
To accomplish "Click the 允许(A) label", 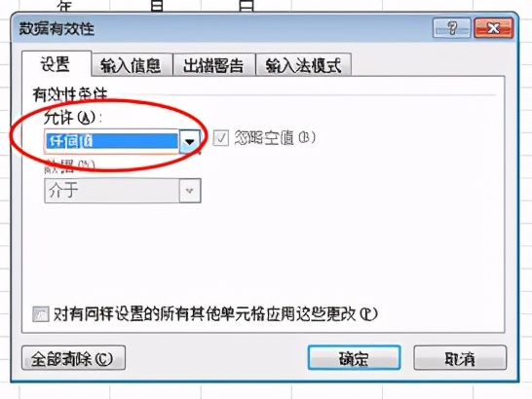I will [x=73, y=118].
